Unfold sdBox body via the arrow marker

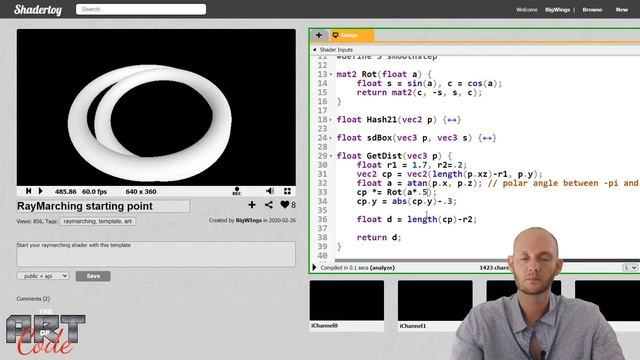487,138
